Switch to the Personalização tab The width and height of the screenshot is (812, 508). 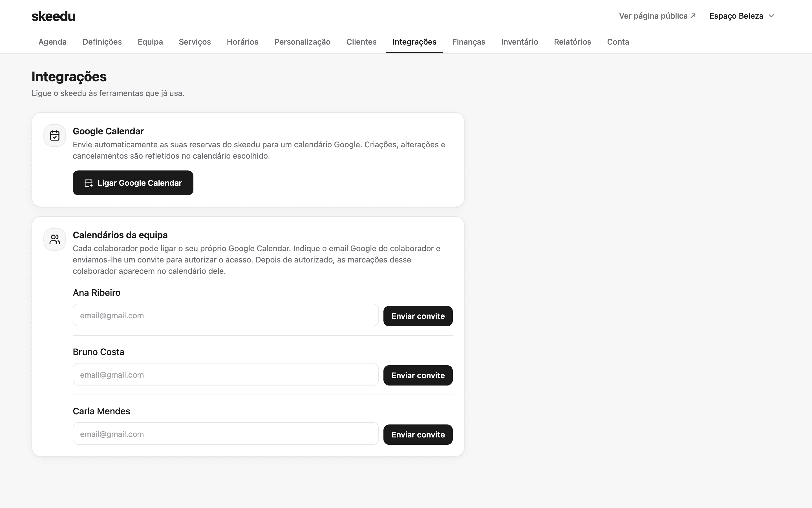(302, 42)
